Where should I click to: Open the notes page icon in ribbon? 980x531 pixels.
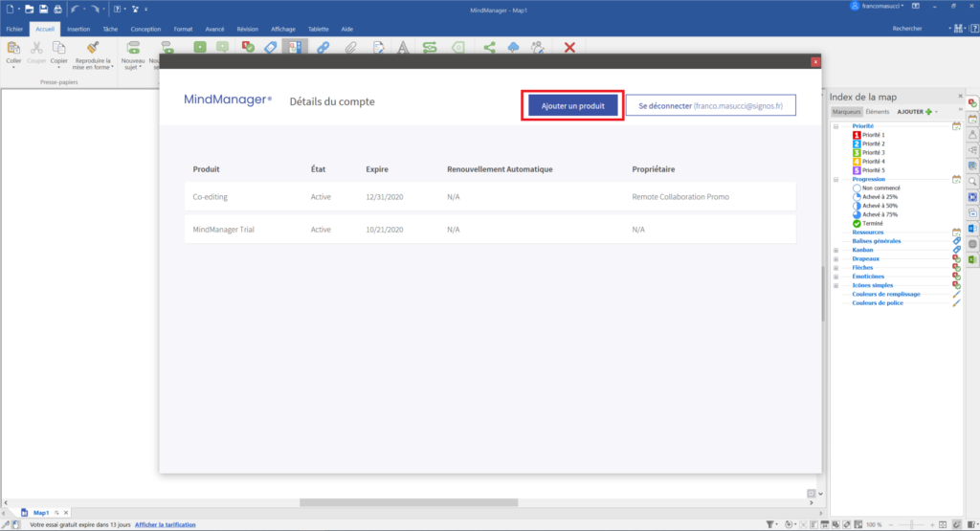[x=378, y=48]
